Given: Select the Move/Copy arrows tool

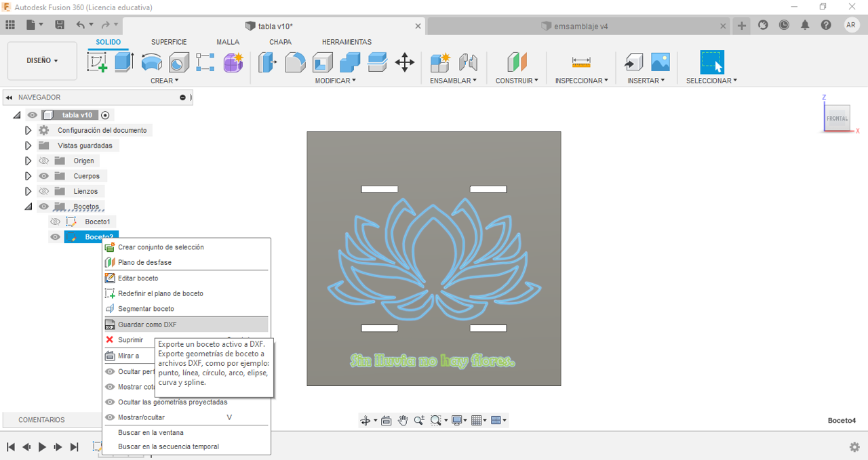Looking at the screenshot, I should click(x=405, y=62).
